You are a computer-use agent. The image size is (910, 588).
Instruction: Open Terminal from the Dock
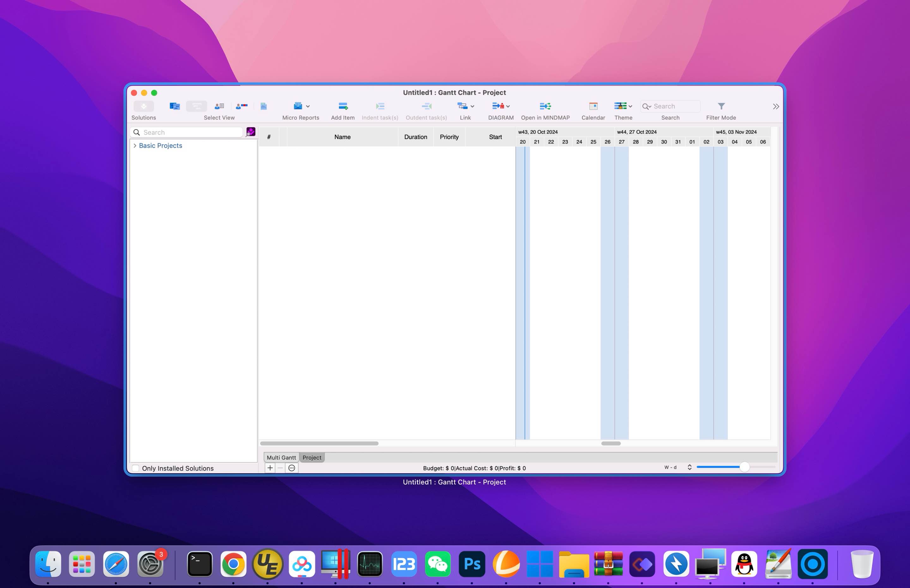(x=199, y=564)
